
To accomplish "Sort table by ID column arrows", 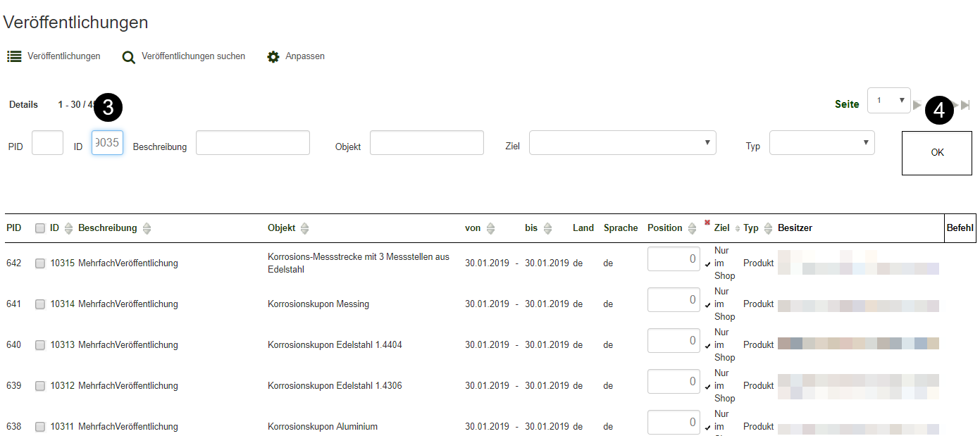I will 68,228.
